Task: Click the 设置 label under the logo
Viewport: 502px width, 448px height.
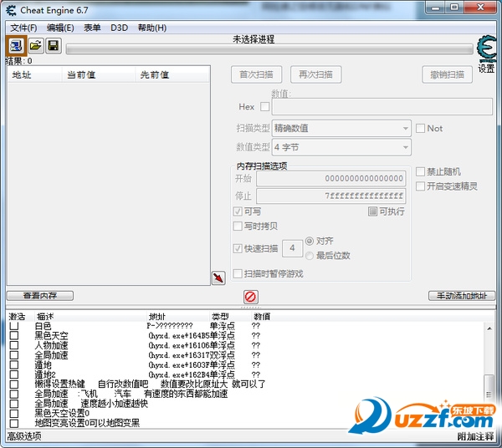Action: point(486,69)
